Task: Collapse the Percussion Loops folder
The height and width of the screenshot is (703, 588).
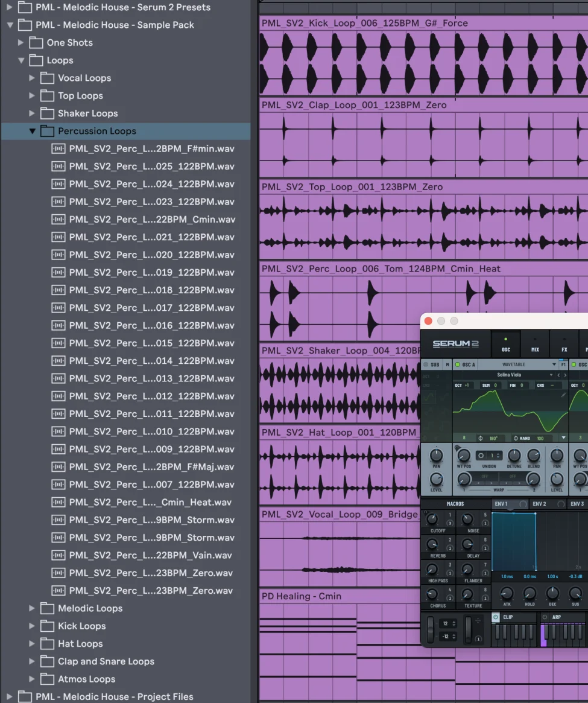Action: [33, 131]
